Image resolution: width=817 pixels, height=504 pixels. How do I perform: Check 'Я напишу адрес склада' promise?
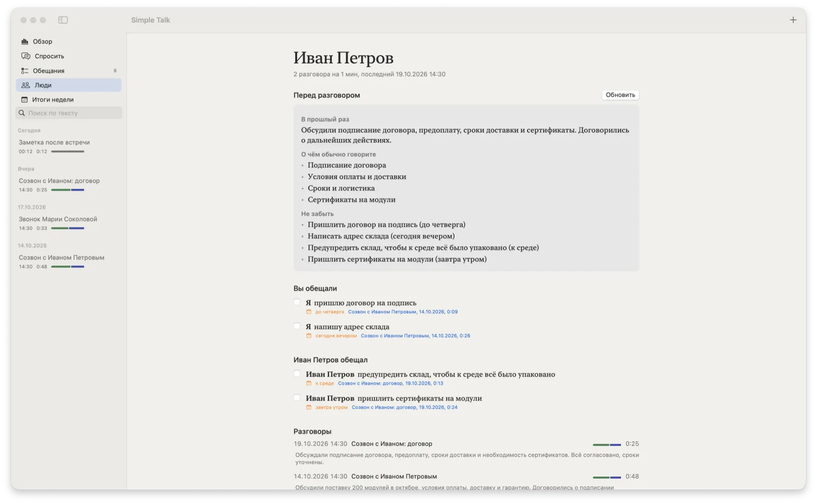click(297, 326)
